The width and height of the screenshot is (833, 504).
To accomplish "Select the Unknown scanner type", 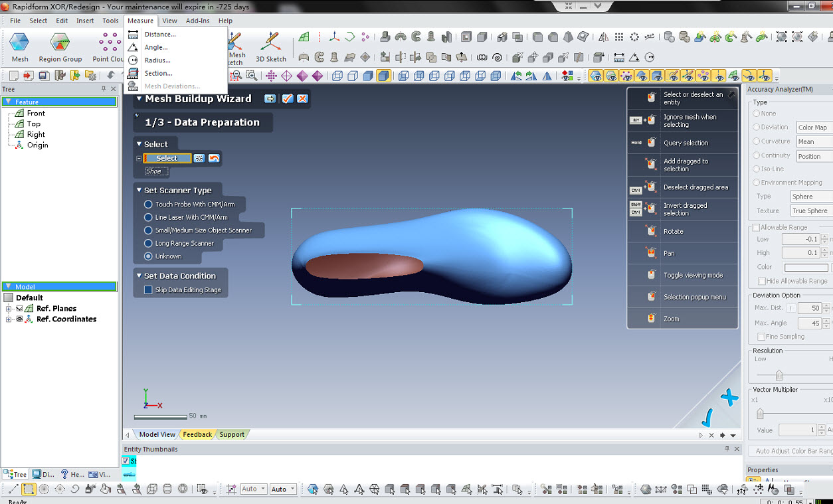I will tap(149, 256).
